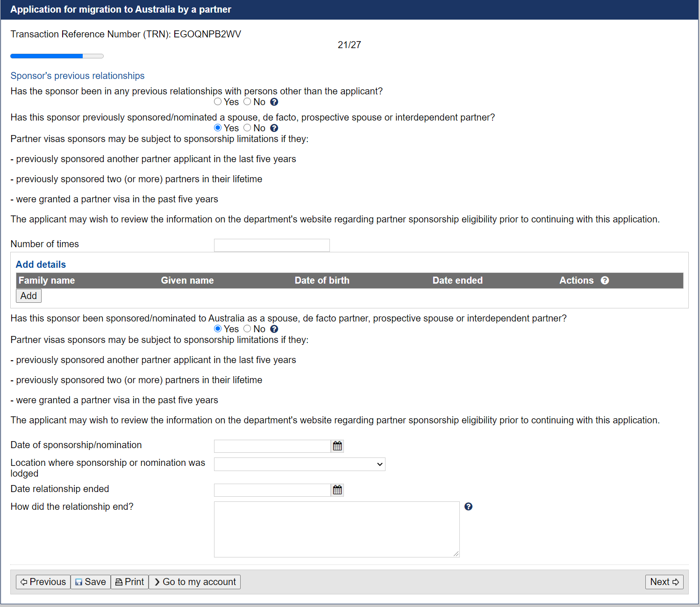Select No for sponsor been sponsored to Australia

(247, 328)
